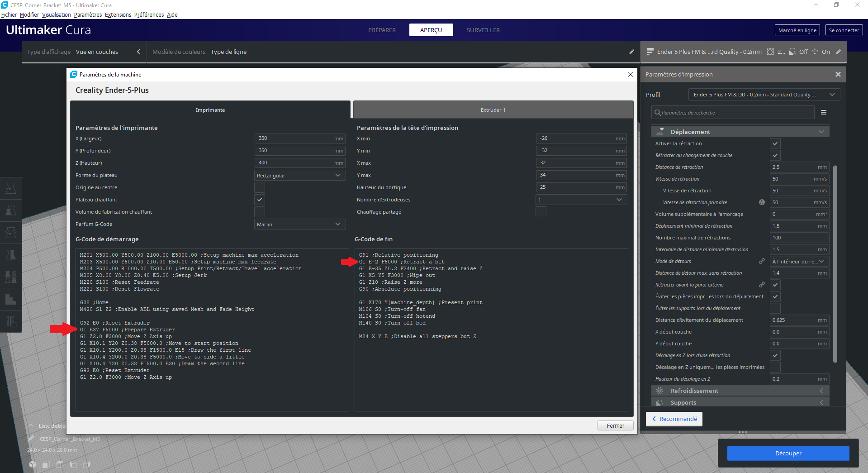Click the link icon beside Mode de détours
This screenshot has height=473, width=868.
pos(762,261)
